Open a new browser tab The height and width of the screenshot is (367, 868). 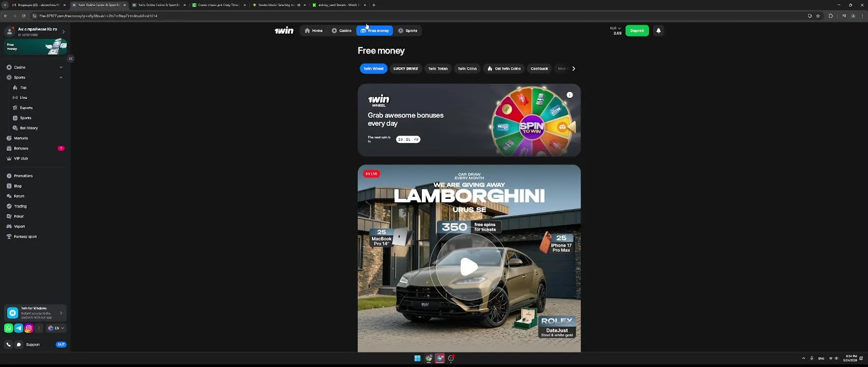point(374,5)
